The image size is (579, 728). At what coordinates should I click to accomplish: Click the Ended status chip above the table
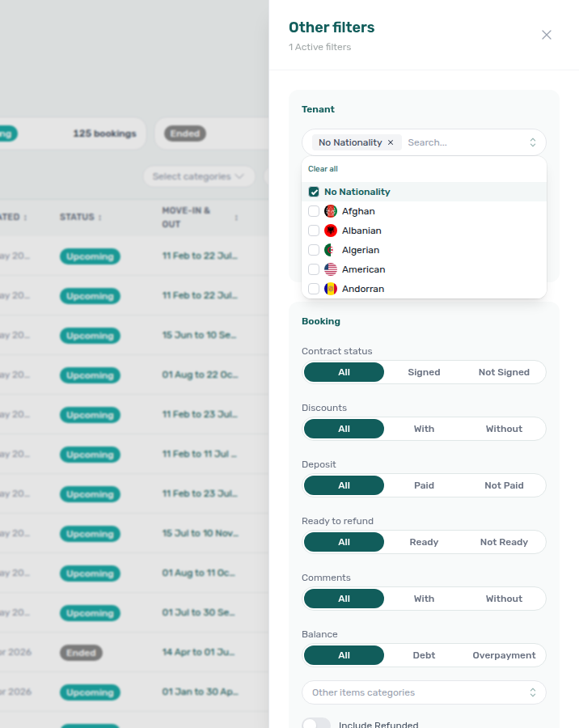point(185,133)
